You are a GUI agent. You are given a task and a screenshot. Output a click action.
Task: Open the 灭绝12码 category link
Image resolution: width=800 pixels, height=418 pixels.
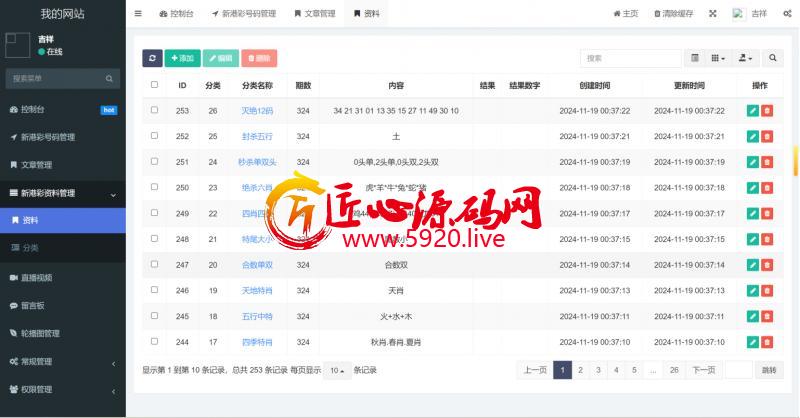click(x=256, y=110)
